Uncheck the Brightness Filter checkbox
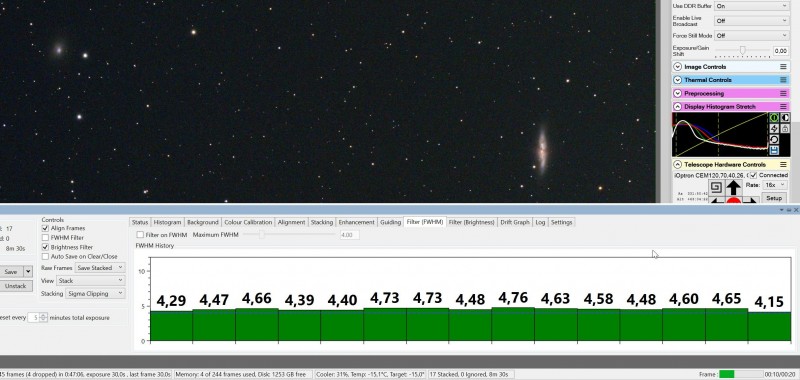The image size is (800, 380). point(45,247)
